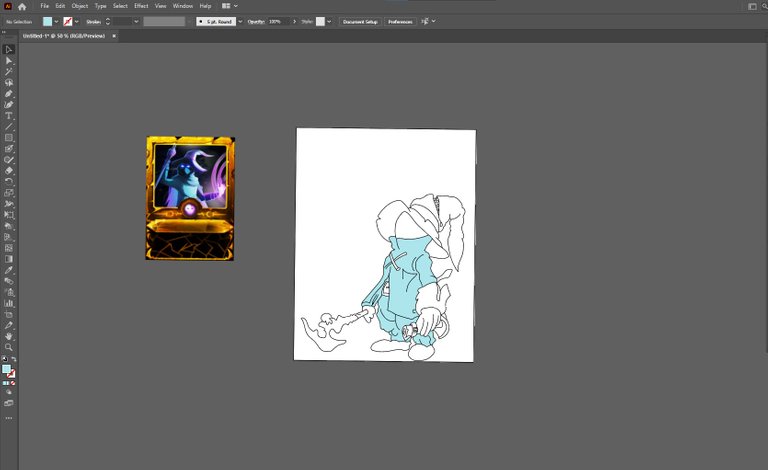Close the Untitled-1 document tab

(x=114, y=36)
